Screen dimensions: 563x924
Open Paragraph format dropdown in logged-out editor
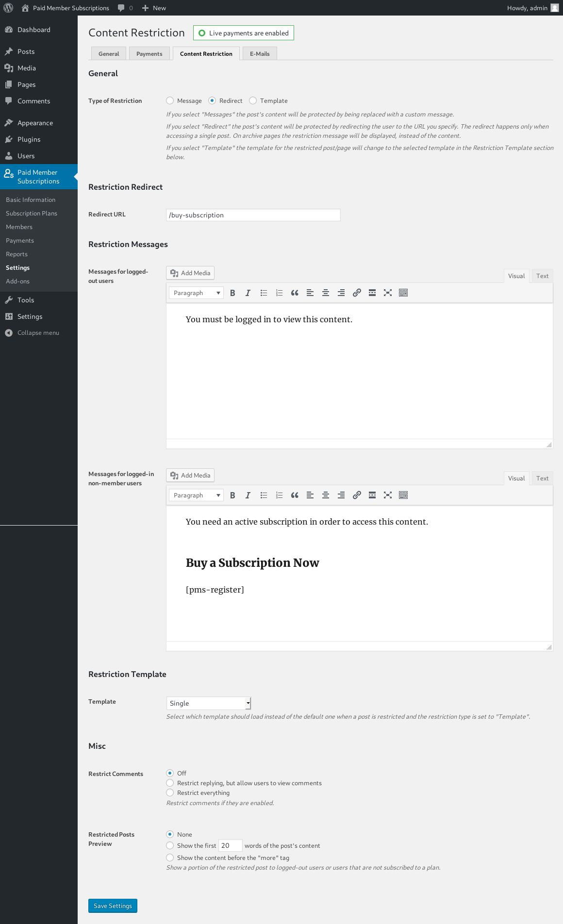tap(196, 293)
